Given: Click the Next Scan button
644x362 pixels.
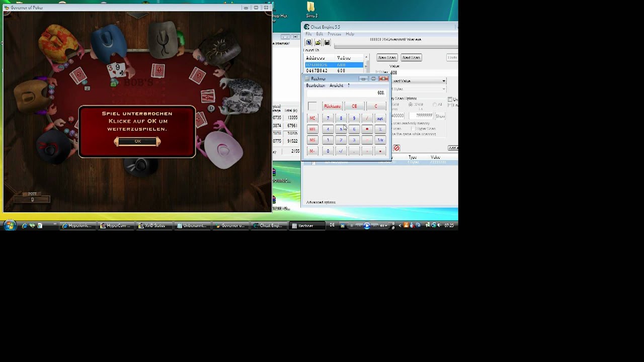Looking at the screenshot, I should 411,57.
